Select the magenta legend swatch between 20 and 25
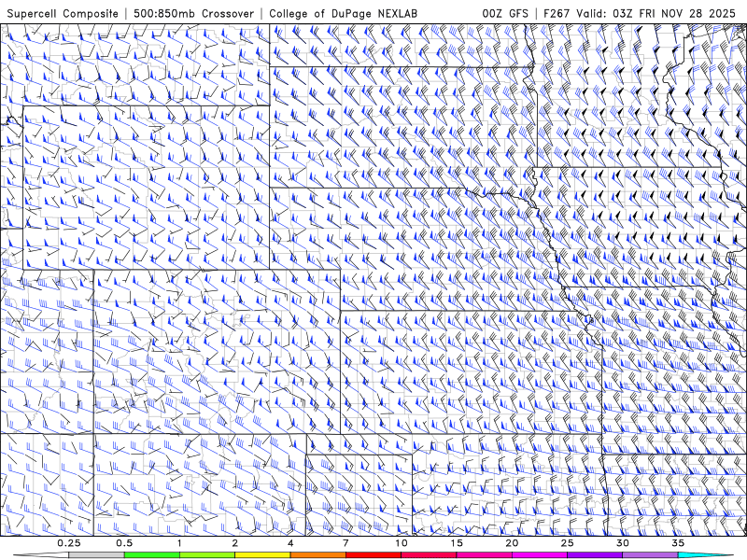This screenshot has width=747, height=560. [540, 555]
